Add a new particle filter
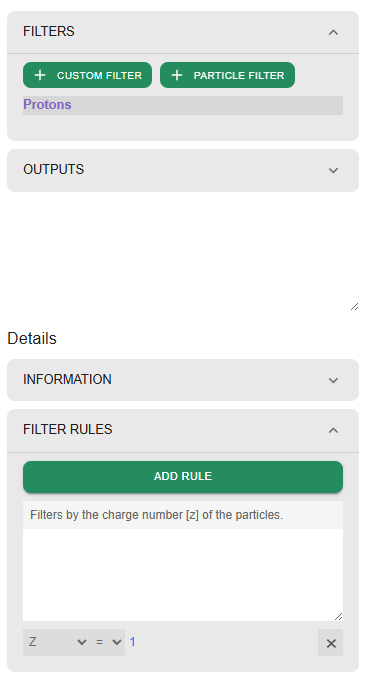 [228, 75]
